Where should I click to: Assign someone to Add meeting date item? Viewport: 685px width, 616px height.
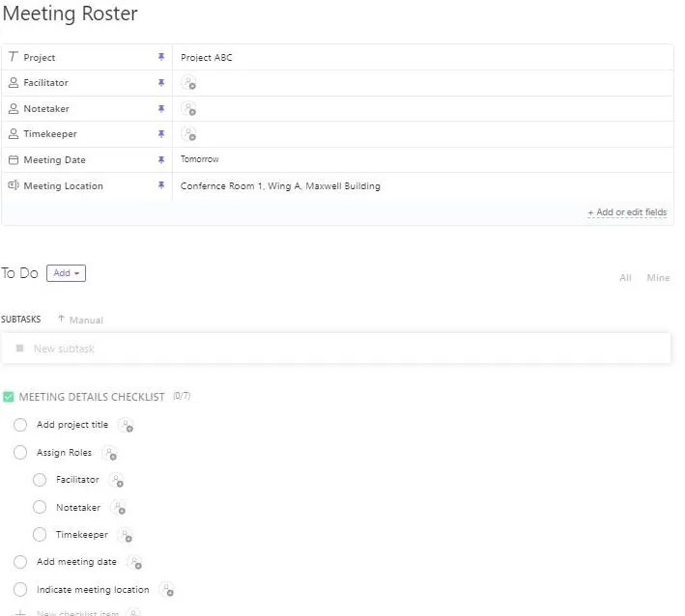point(134,562)
